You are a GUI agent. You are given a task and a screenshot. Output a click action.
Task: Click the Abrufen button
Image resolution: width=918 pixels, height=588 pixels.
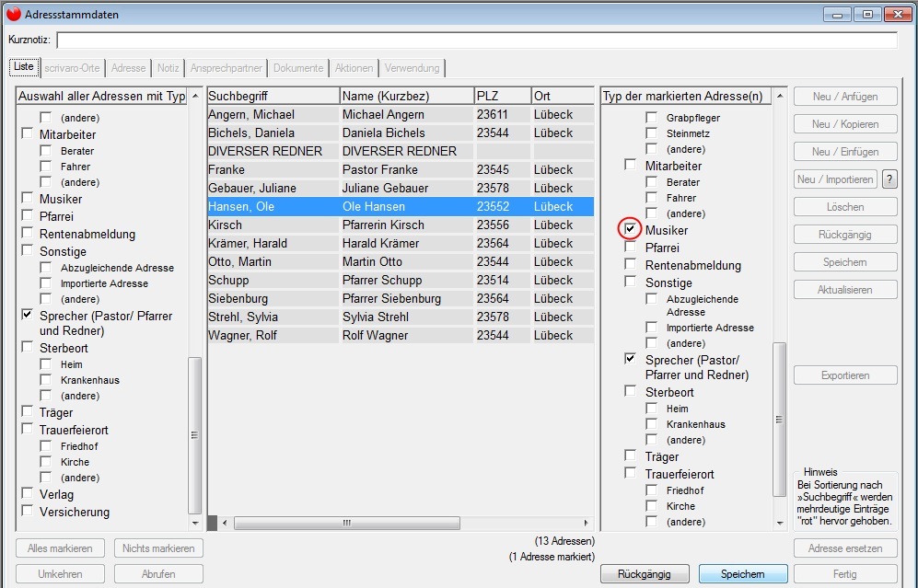click(x=158, y=574)
